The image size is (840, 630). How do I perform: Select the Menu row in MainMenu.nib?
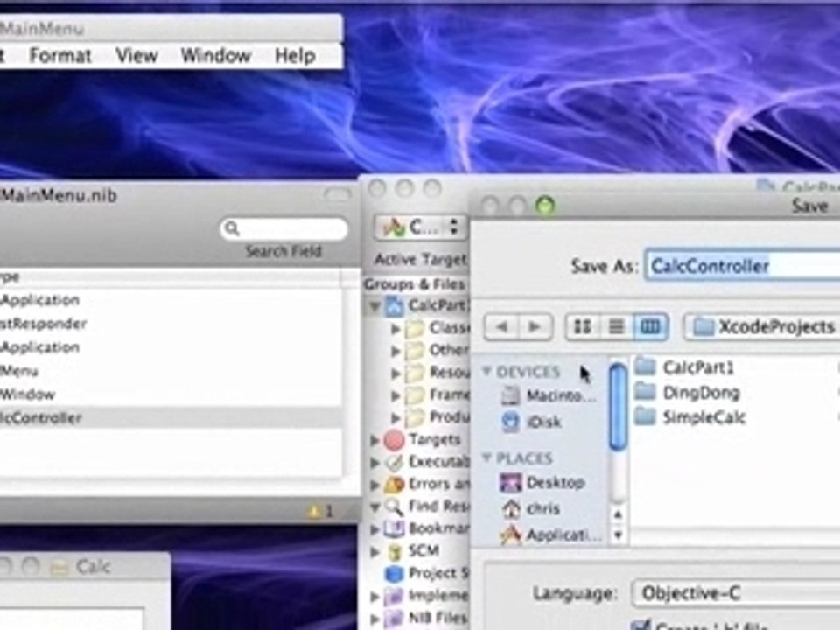click(171, 371)
